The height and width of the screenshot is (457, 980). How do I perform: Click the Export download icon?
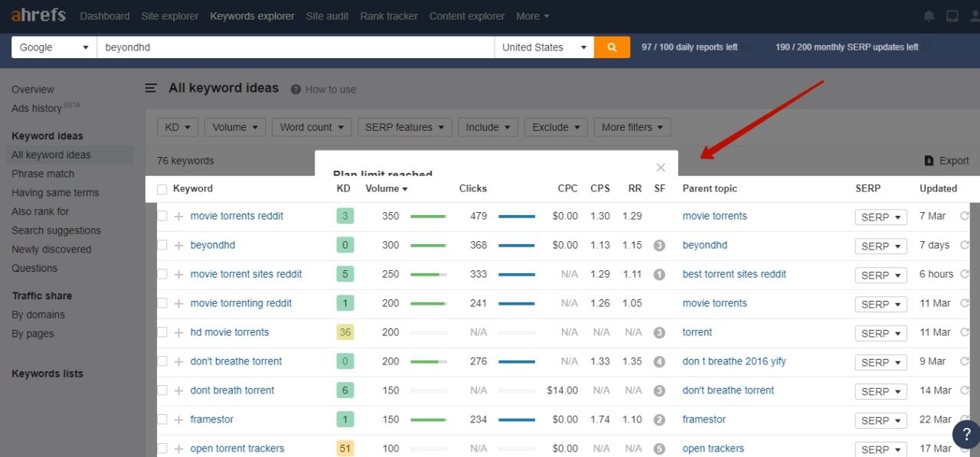pyautogui.click(x=929, y=161)
